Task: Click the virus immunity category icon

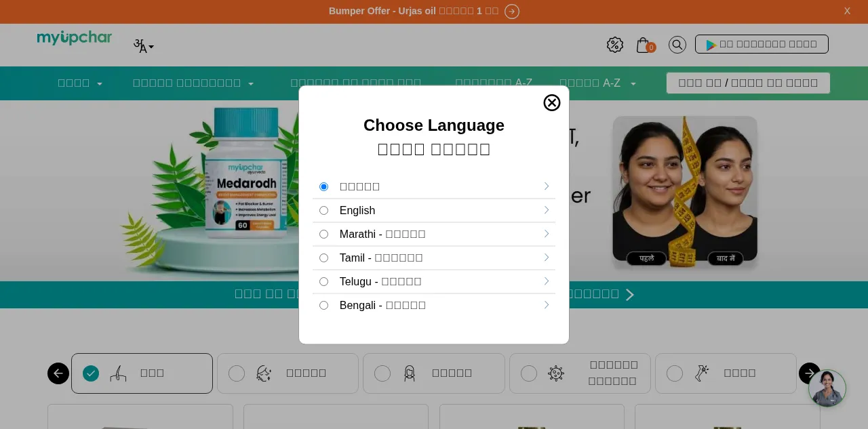Action: click(556, 373)
